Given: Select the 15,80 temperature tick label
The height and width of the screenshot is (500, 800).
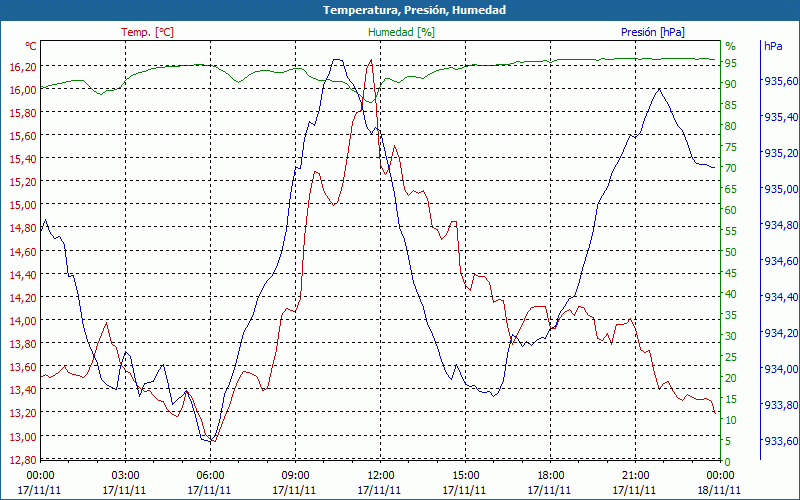Looking at the screenshot, I should (x=23, y=112).
